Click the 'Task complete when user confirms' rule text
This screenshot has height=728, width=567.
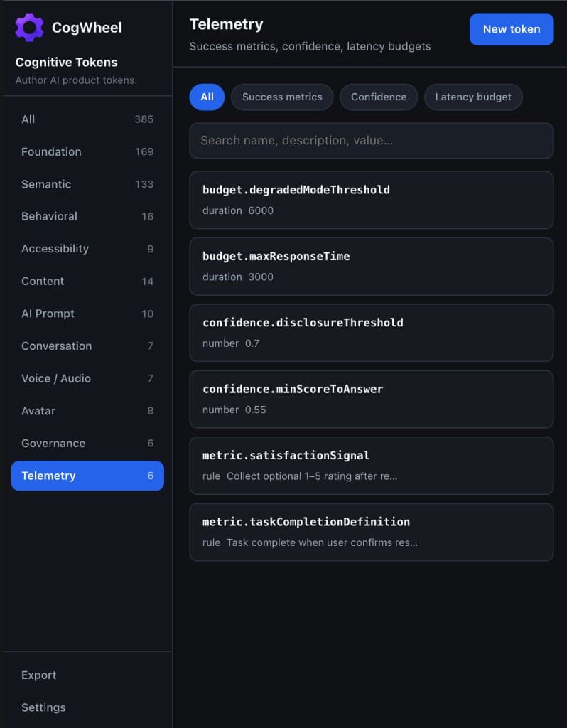(x=322, y=542)
